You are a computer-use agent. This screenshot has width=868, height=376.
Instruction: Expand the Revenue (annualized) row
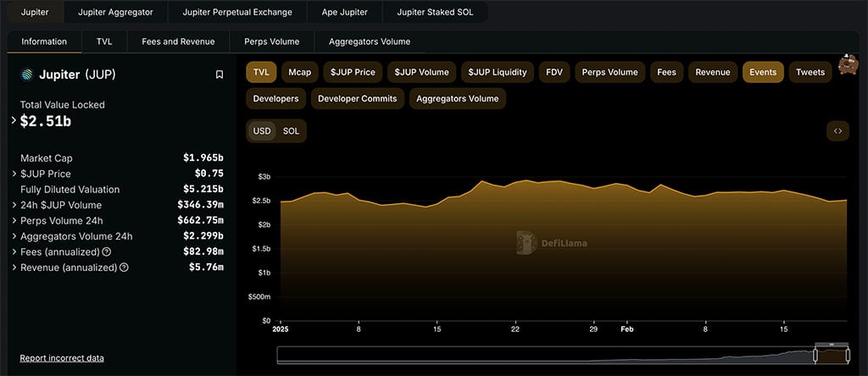(x=14, y=267)
